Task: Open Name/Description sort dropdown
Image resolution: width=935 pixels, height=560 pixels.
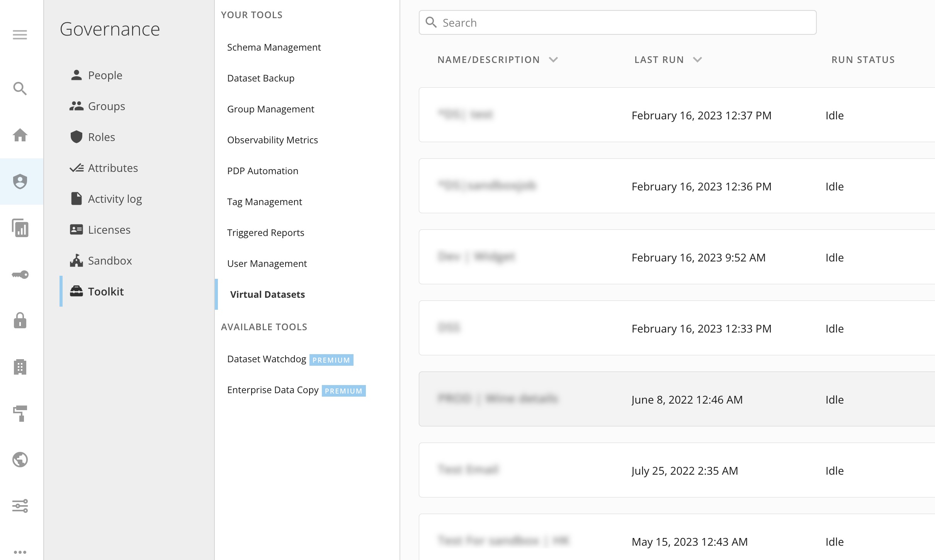Action: (554, 59)
